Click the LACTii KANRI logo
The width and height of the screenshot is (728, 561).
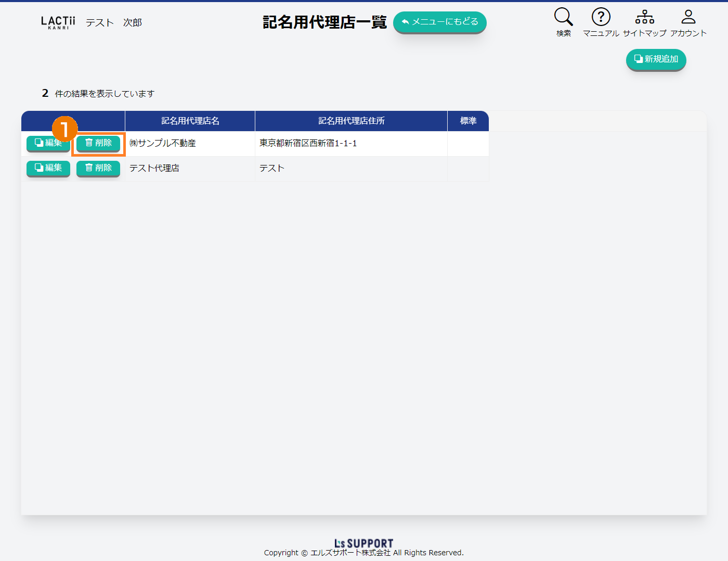58,22
